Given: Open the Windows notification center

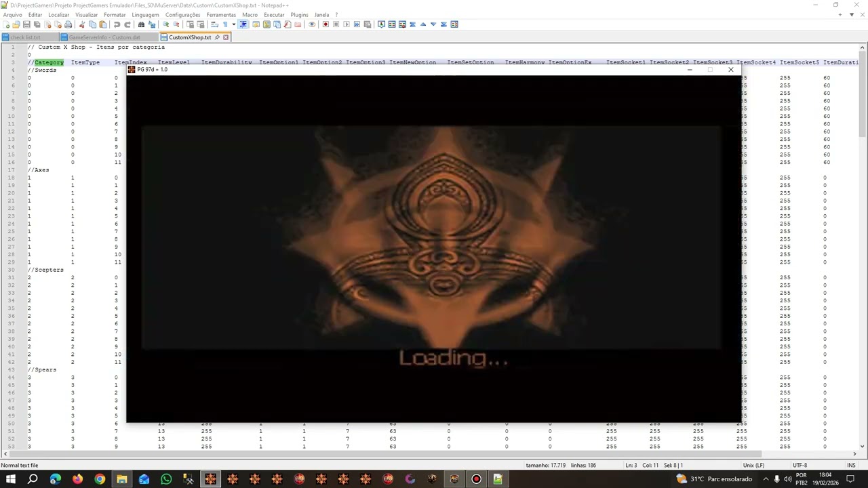Looking at the screenshot, I should [850, 479].
